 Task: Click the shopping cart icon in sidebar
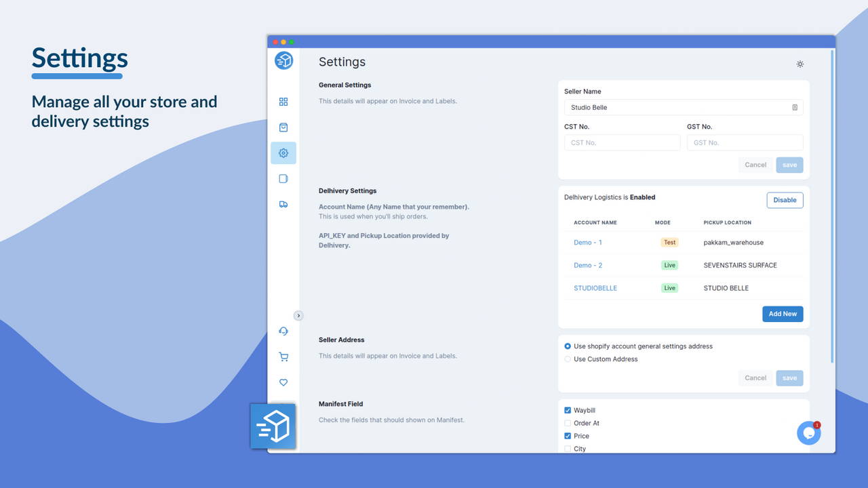(x=283, y=357)
